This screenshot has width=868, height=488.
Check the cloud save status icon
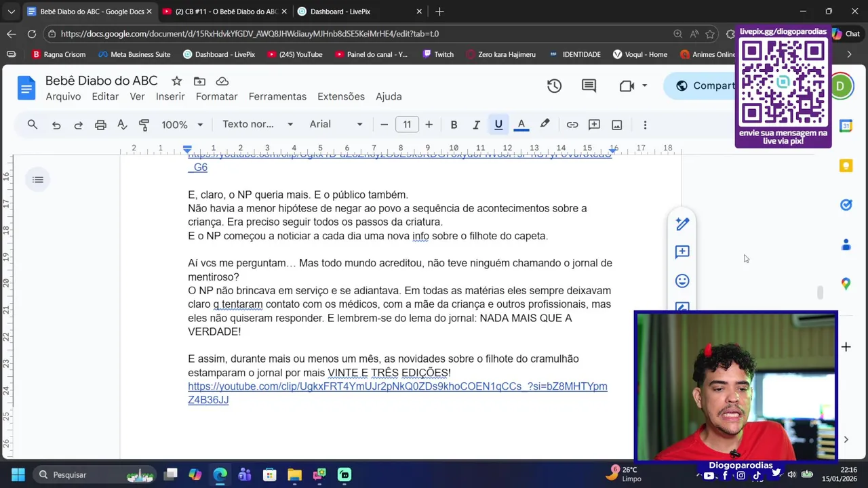[x=221, y=81]
